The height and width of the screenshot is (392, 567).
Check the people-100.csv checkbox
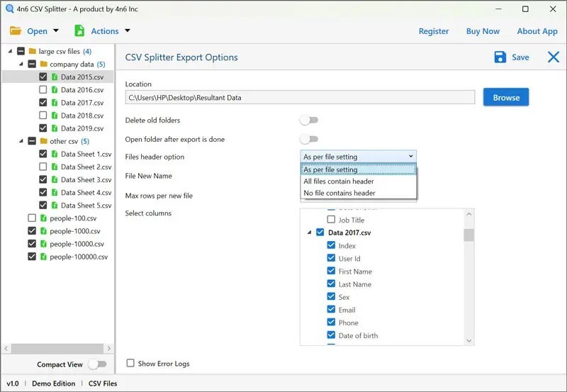(32, 218)
